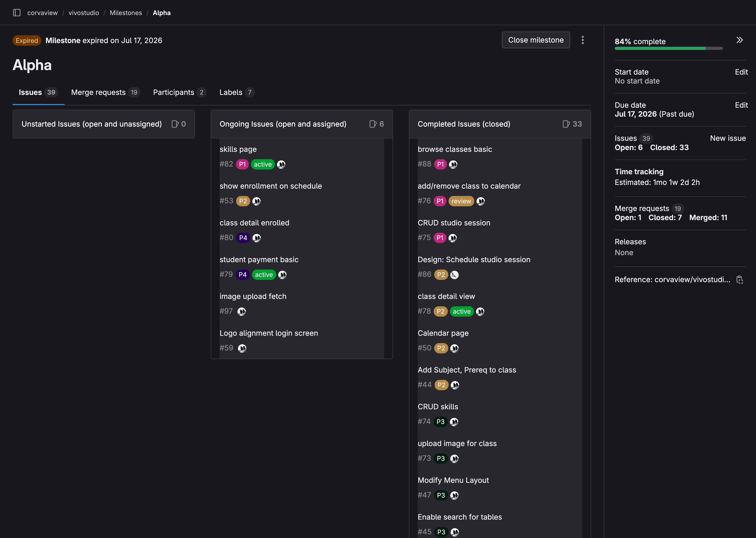Click the Issues count badge 39 in sidebar
This screenshot has width=756, height=538.
tap(646, 139)
